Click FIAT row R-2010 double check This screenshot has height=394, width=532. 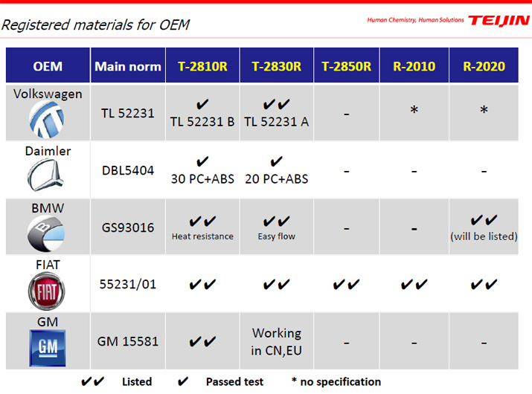pos(414,284)
